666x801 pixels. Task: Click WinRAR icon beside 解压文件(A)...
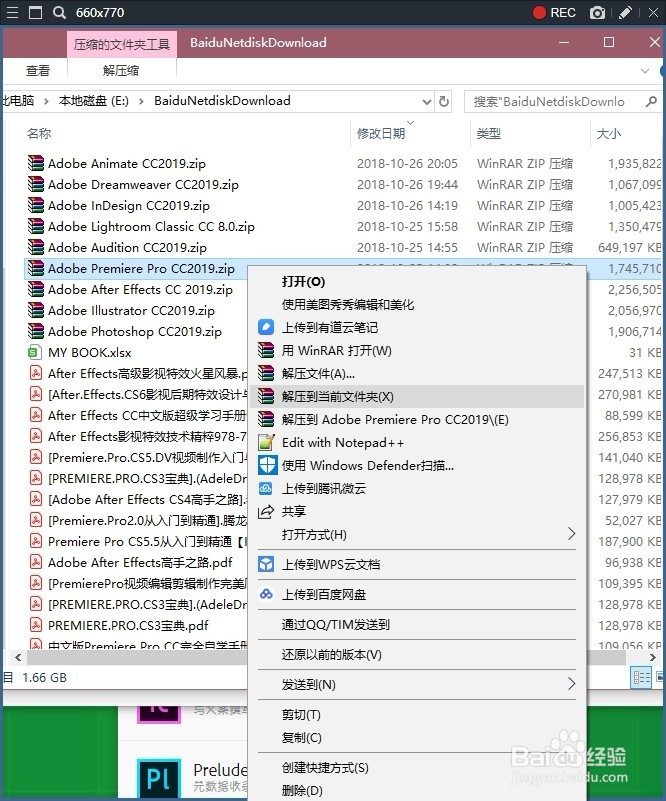point(266,373)
